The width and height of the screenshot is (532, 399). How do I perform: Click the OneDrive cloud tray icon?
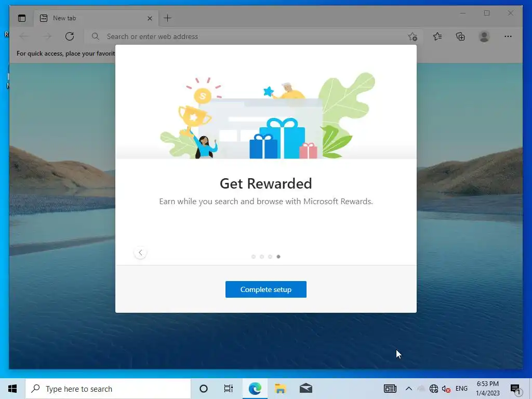point(421,389)
